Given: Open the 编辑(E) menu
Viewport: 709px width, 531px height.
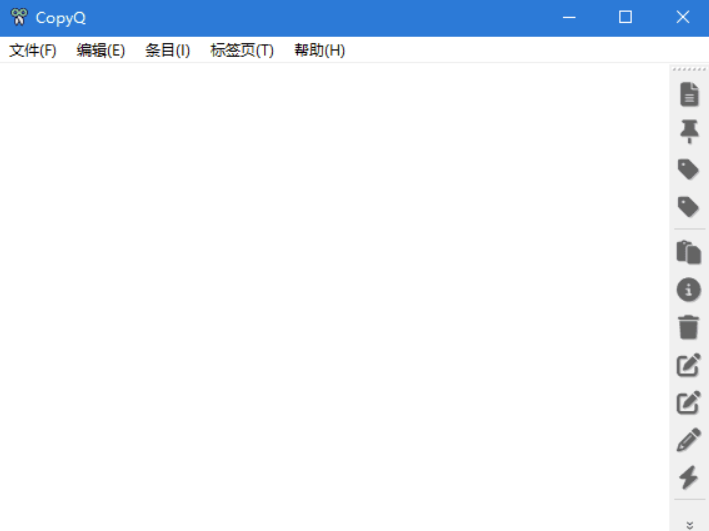Looking at the screenshot, I should pos(101,50).
